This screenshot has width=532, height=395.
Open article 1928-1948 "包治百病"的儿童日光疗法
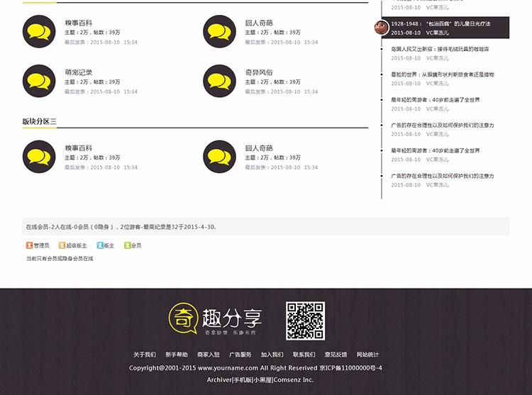point(440,23)
